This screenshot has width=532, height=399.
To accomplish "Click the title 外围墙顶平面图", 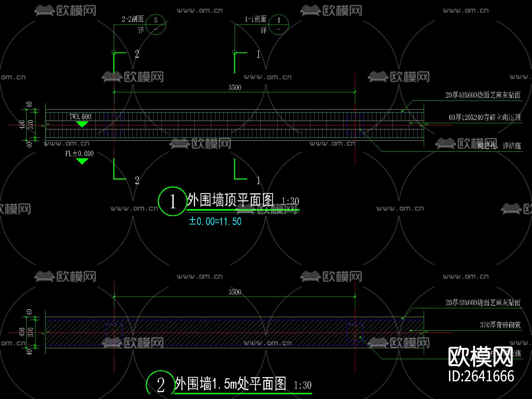I will (231, 200).
